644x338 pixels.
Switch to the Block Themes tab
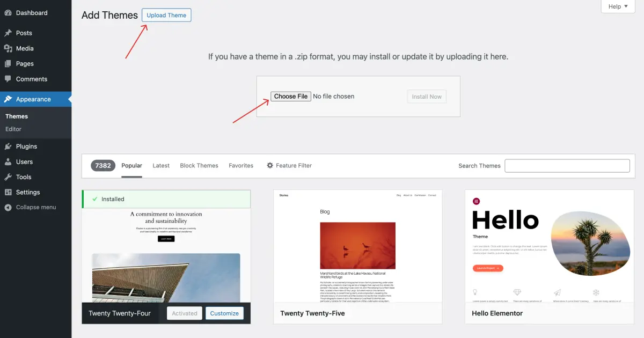point(199,165)
